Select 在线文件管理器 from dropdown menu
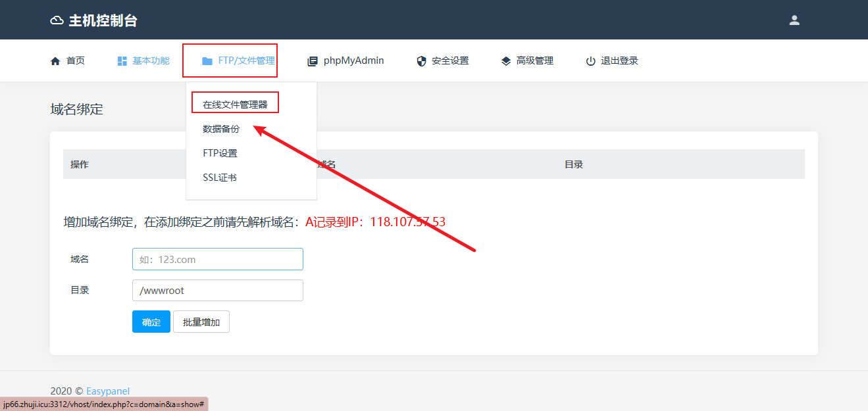The image size is (868, 411). pos(235,105)
